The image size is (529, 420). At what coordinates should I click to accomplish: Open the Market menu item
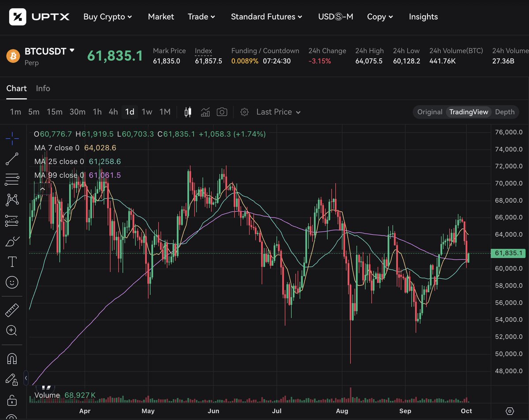click(x=161, y=17)
